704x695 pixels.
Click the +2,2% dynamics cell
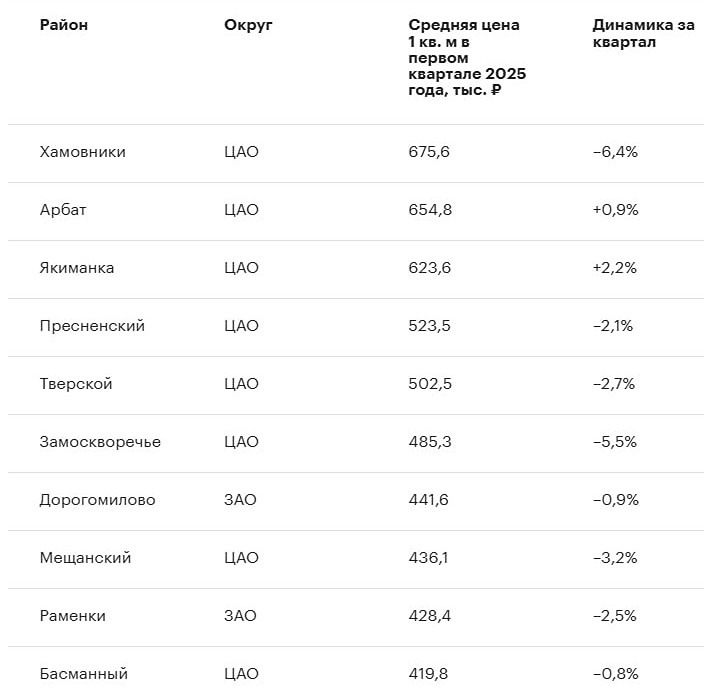coord(614,268)
